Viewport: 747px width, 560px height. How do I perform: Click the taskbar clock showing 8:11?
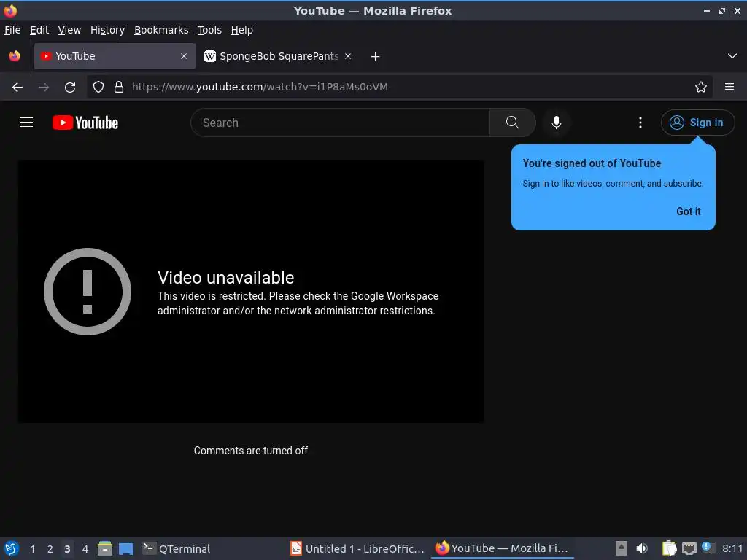coord(732,548)
